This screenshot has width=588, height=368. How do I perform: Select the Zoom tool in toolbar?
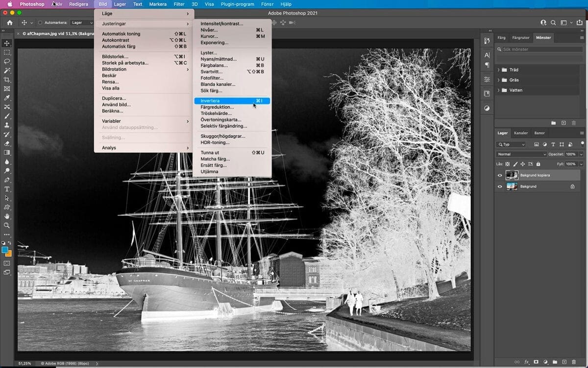[x=7, y=225]
